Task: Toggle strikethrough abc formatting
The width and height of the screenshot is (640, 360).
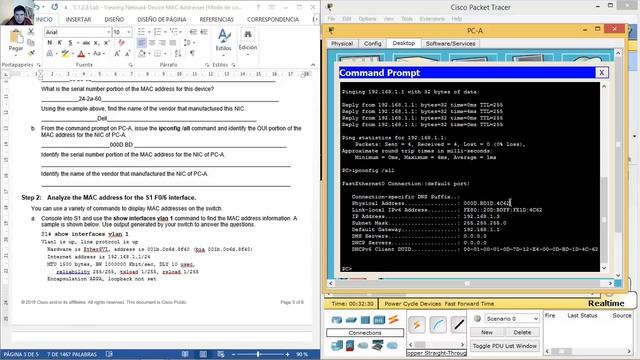Action: click(x=86, y=42)
